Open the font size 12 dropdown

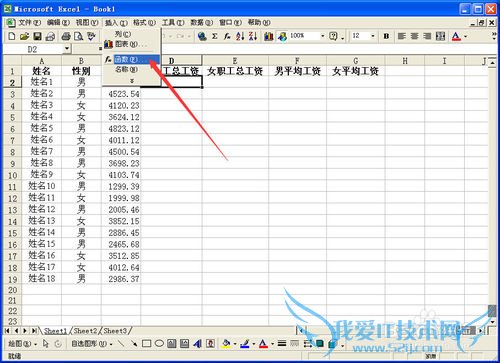pos(373,36)
